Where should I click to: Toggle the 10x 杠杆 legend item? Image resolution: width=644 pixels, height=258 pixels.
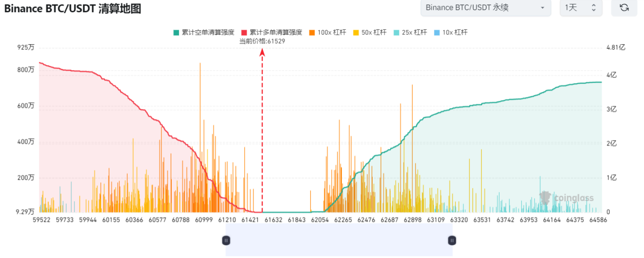[x=450, y=33]
